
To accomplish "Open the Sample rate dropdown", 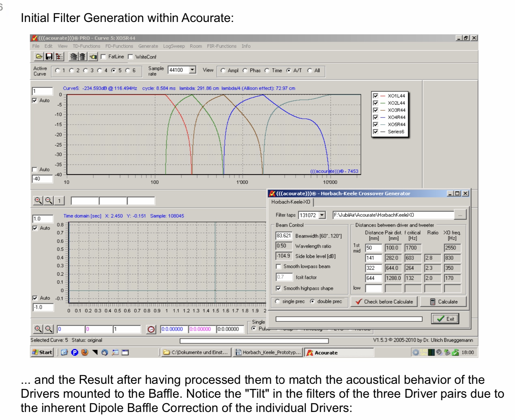I will click(193, 70).
